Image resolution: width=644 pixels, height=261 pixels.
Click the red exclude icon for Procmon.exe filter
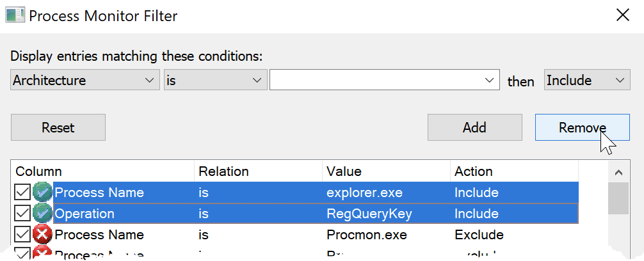click(x=43, y=235)
